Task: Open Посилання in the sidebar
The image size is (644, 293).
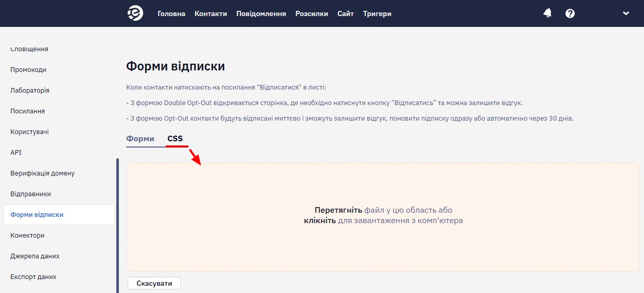Action: coord(27,111)
